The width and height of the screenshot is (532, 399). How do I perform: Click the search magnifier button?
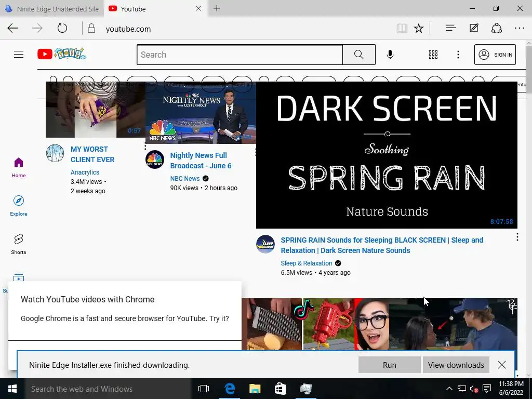pyautogui.click(x=359, y=54)
